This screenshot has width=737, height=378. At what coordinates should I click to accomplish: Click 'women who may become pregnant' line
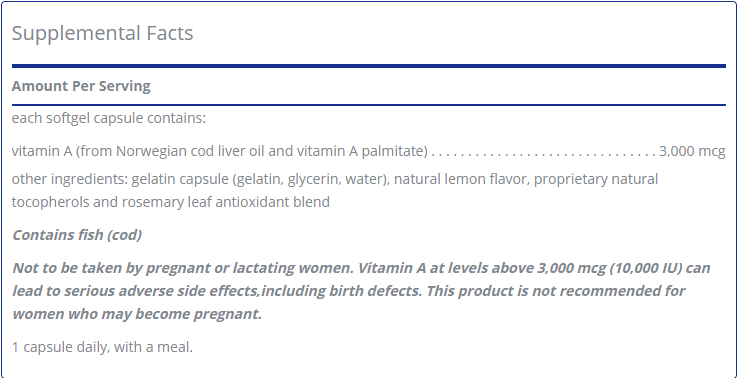pos(137,314)
